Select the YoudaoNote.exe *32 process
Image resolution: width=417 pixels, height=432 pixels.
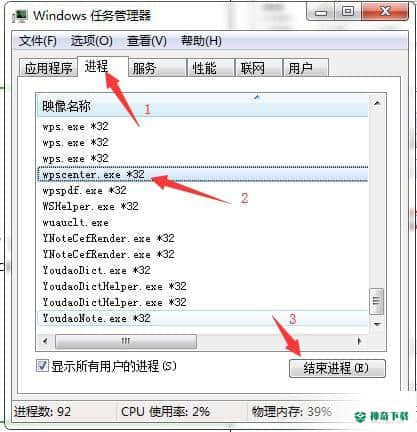pyautogui.click(x=203, y=318)
